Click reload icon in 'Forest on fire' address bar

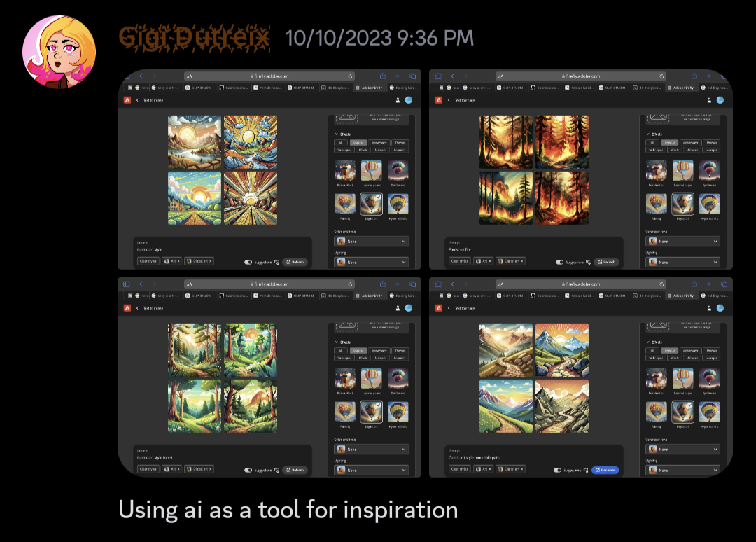(x=661, y=76)
